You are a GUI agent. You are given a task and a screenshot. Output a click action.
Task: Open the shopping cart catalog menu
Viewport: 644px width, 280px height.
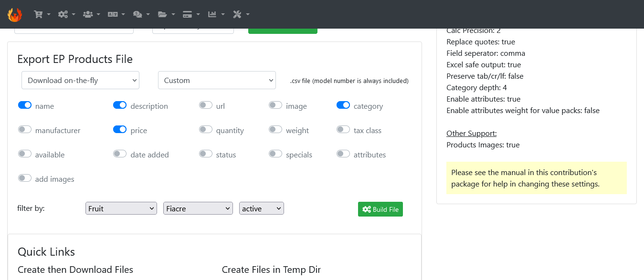[x=42, y=14]
